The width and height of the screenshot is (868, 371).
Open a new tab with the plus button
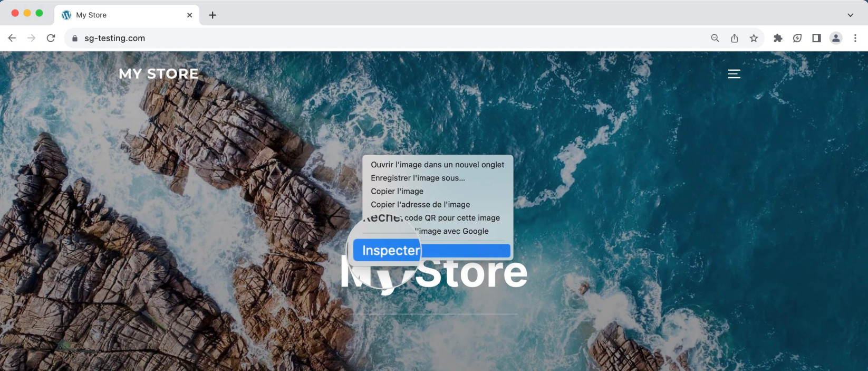(213, 15)
